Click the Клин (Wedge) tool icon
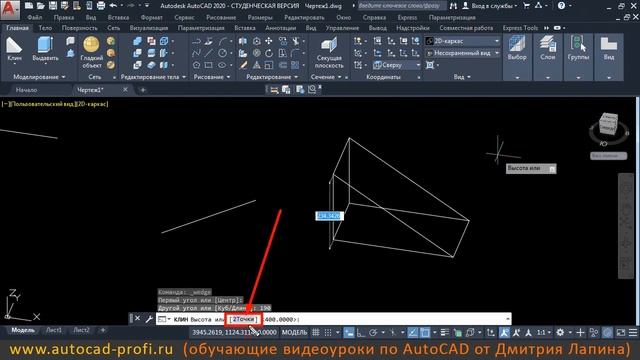640x360 pixels. [13, 46]
